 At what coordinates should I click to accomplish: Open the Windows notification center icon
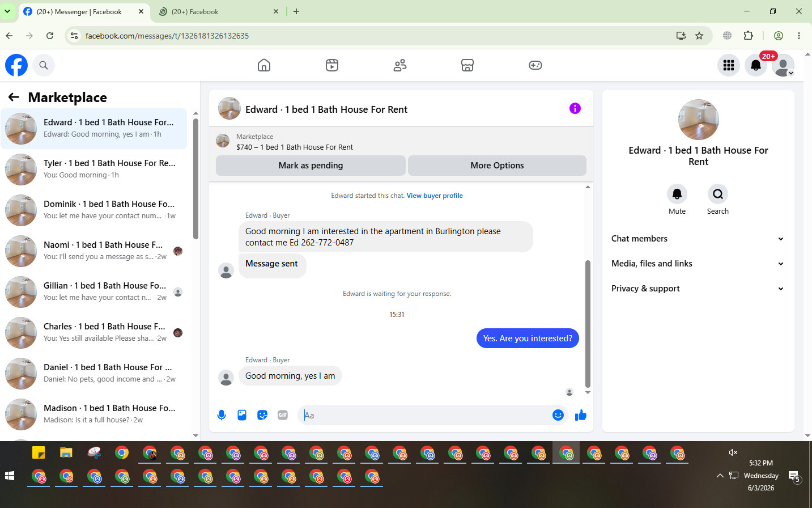pyautogui.click(x=794, y=477)
